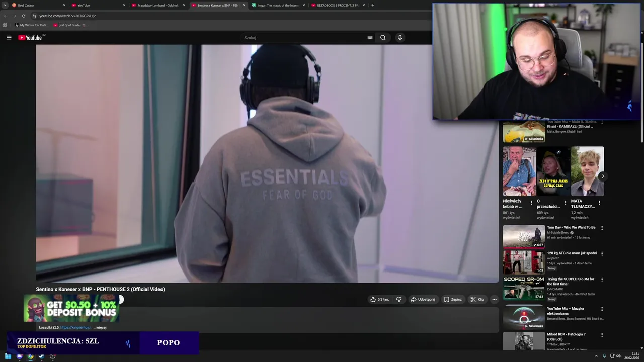This screenshot has height=362, width=644.
Task: Open options for SCOPED SR-3M video
Action: pyautogui.click(x=602, y=279)
